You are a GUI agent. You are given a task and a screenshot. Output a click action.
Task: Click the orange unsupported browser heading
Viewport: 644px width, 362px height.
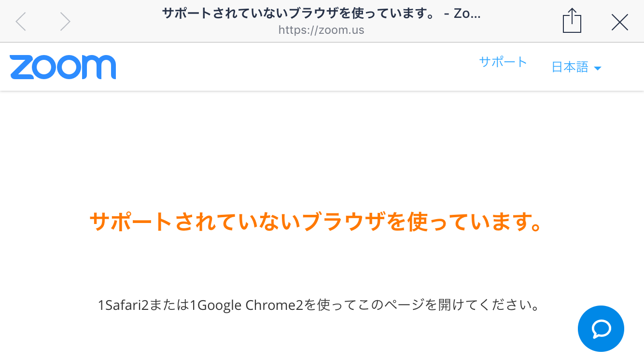tap(316, 222)
